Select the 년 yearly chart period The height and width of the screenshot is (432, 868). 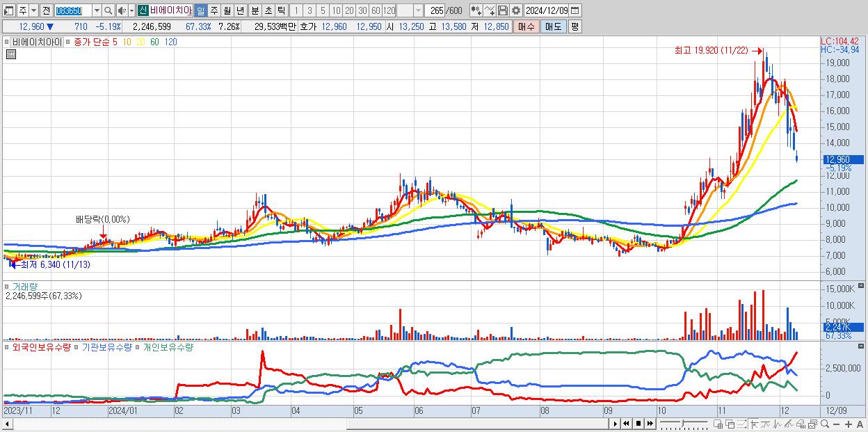click(240, 10)
